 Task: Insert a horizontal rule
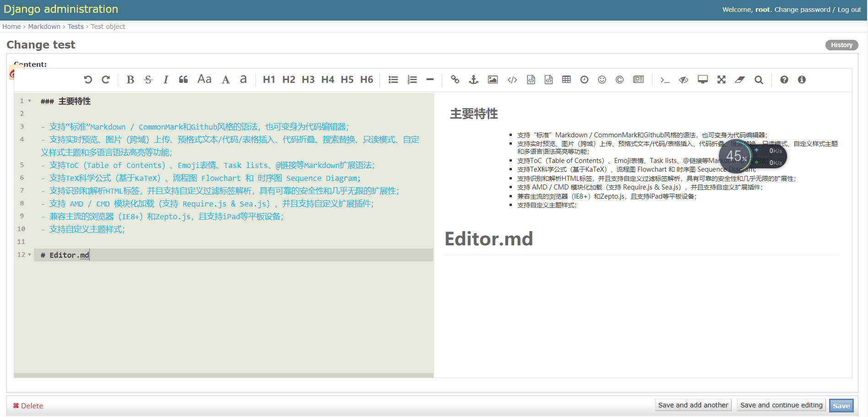(x=430, y=80)
